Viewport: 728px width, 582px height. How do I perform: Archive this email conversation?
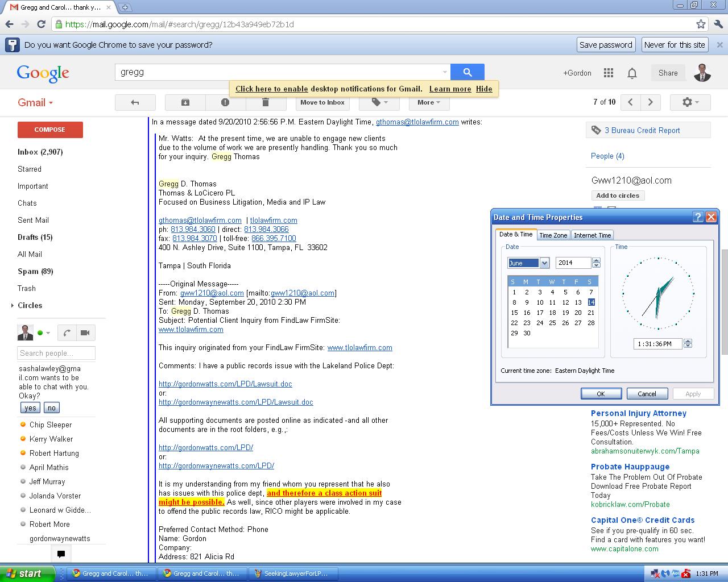185,102
